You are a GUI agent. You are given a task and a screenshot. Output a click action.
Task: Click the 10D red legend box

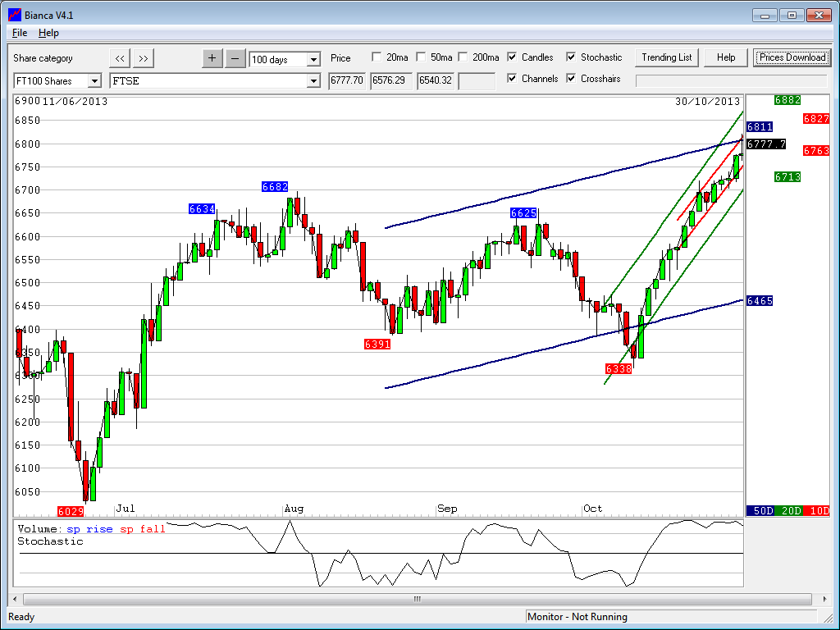coord(817,510)
